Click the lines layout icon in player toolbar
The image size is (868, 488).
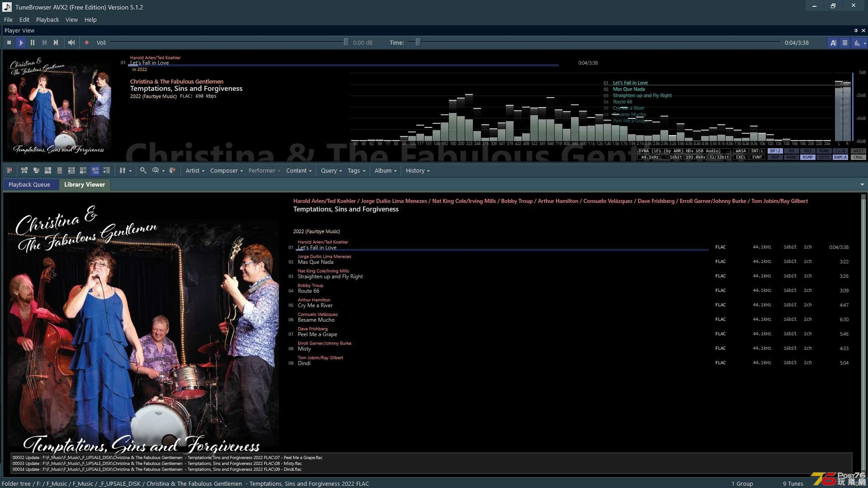click(844, 42)
